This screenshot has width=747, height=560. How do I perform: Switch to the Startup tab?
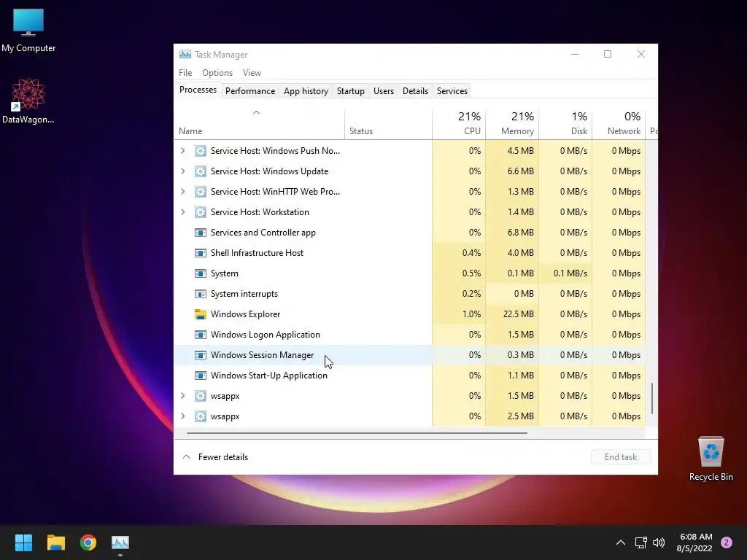click(x=351, y=91)
